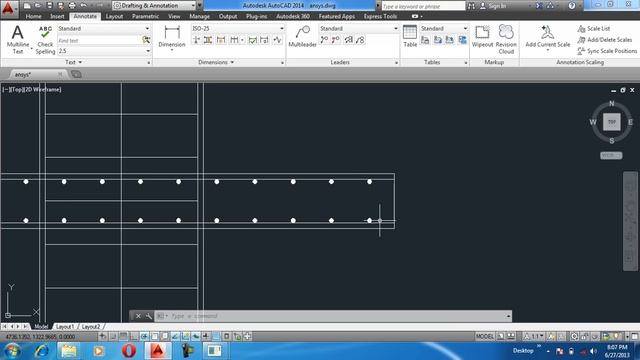Toggle Grid Display in status bar

coord(123,337)
